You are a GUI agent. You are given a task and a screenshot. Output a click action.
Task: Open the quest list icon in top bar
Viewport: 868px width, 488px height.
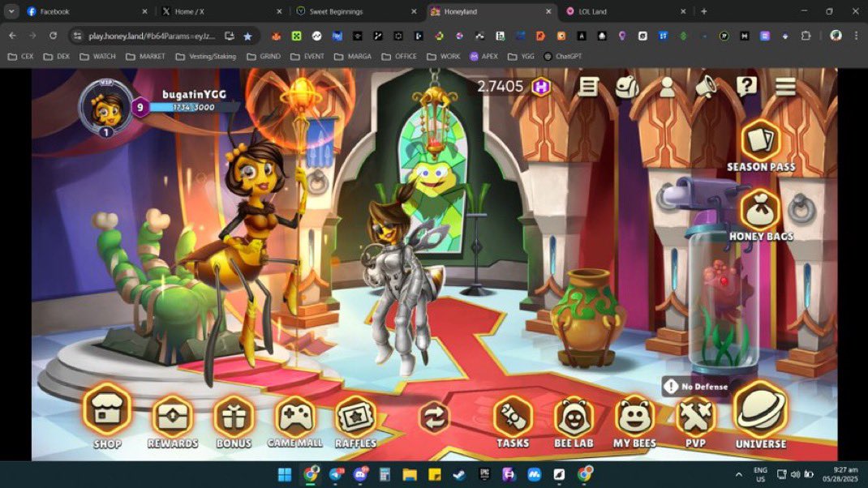click(588, 86)
